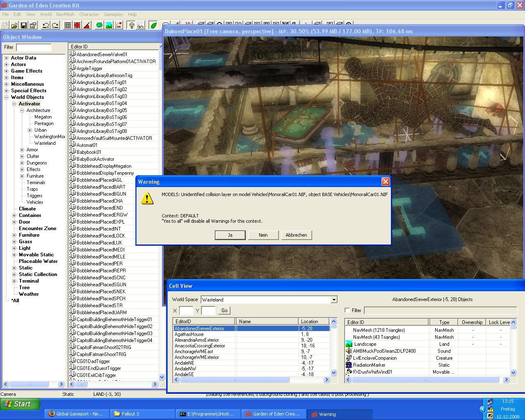Expand the Items tree node
This screenshot has height=420, width=525.
(7, 78)
